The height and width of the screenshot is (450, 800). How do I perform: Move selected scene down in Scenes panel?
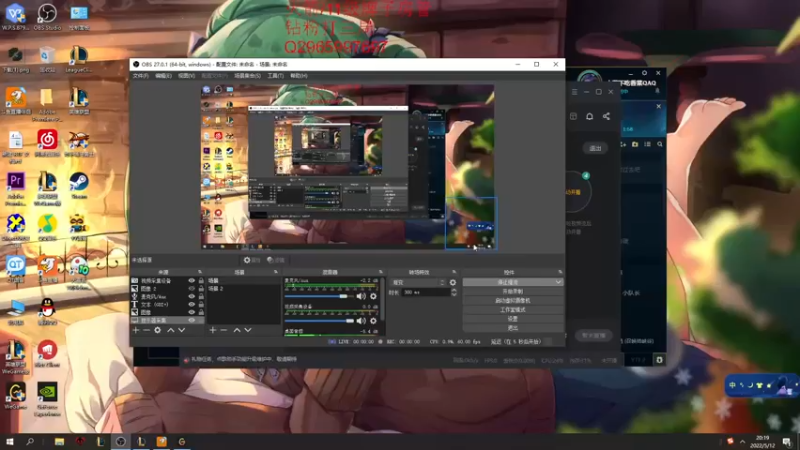pos(247,330)
